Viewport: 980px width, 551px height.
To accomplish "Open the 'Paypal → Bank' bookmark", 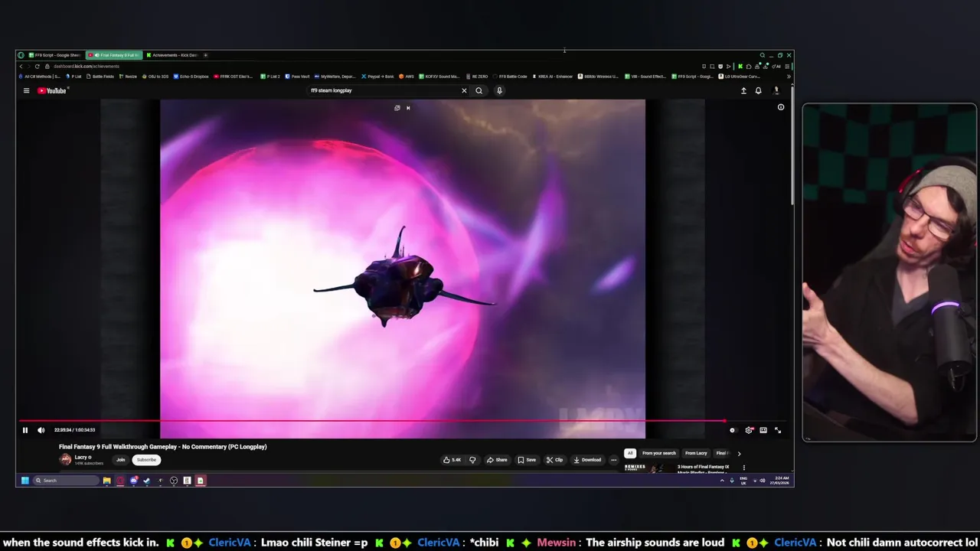I will pos(377,77).
